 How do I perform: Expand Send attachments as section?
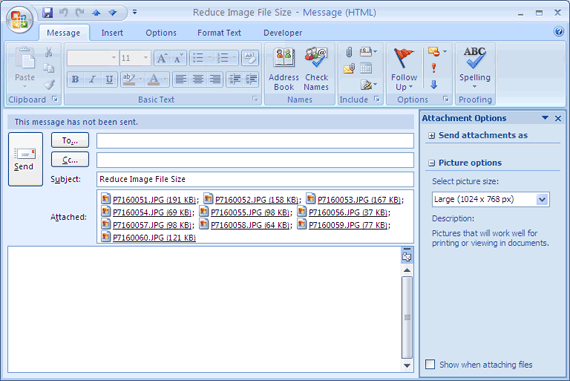431,136
